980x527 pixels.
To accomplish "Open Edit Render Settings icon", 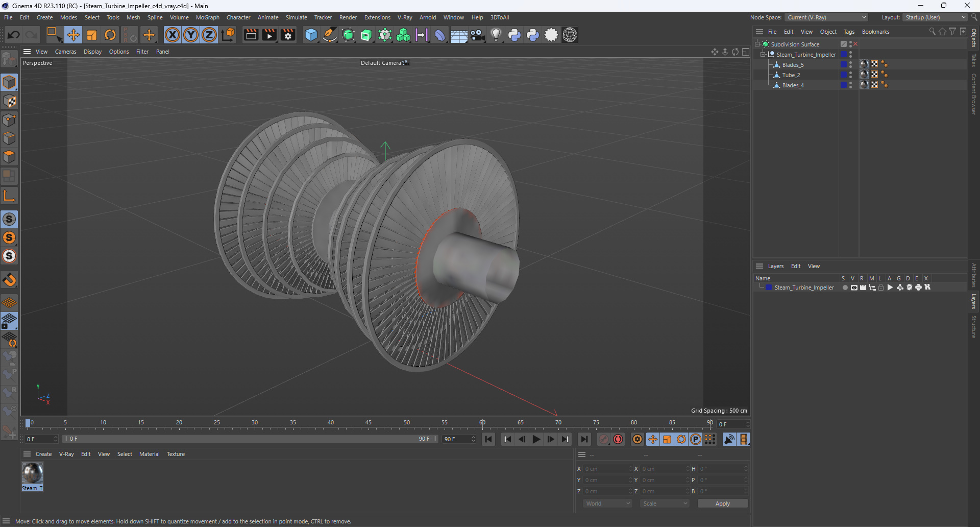I will pos(288,35).
